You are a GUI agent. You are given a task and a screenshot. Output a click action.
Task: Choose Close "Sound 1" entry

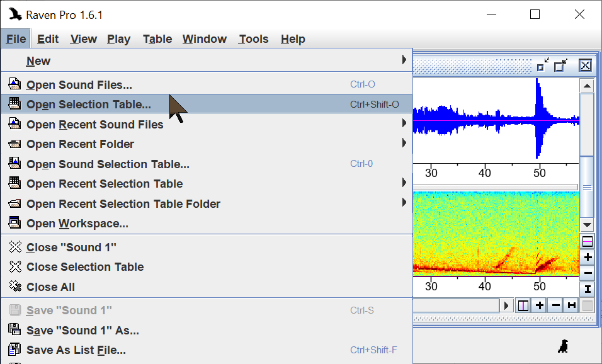[207, 247]
